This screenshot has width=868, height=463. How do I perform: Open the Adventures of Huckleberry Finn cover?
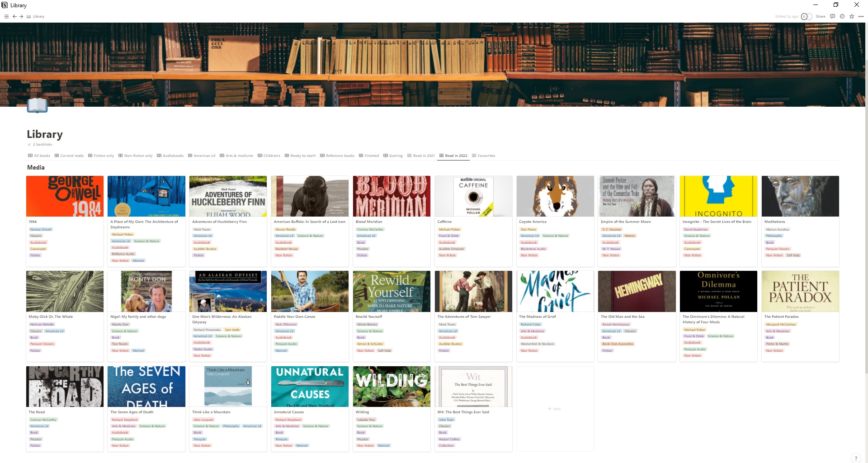pos(228,196)
